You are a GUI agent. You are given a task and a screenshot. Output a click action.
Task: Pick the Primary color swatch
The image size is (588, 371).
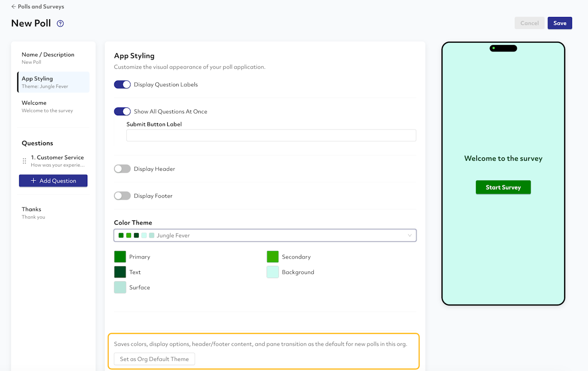(x=120, y=257)
